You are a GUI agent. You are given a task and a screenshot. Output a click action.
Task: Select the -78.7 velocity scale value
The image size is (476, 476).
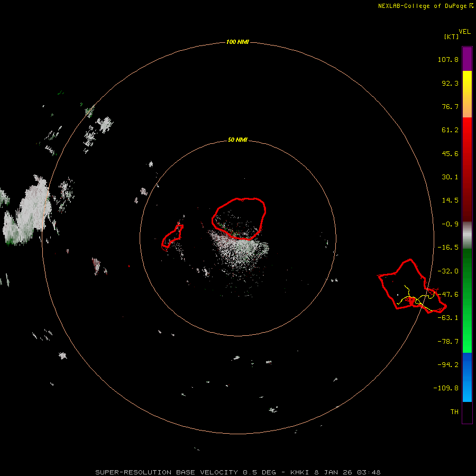coord(448,342)
